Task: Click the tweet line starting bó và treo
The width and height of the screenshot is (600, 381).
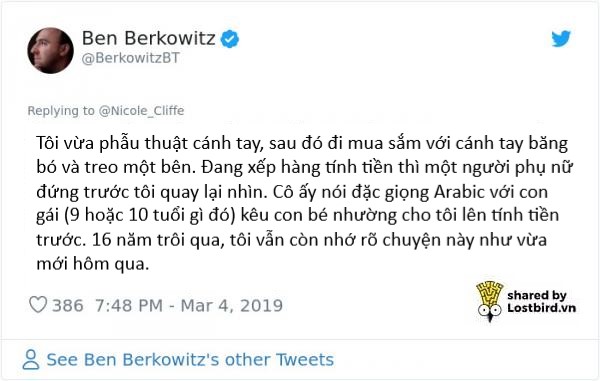Action: [x=304, y=168]
